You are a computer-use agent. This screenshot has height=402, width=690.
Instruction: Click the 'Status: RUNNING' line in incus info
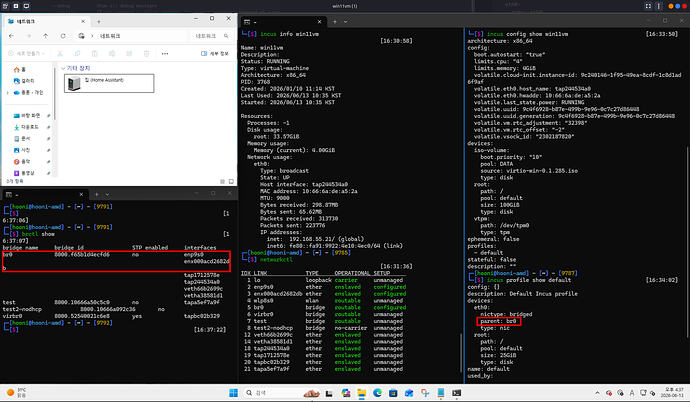click(x=265, y=61)
